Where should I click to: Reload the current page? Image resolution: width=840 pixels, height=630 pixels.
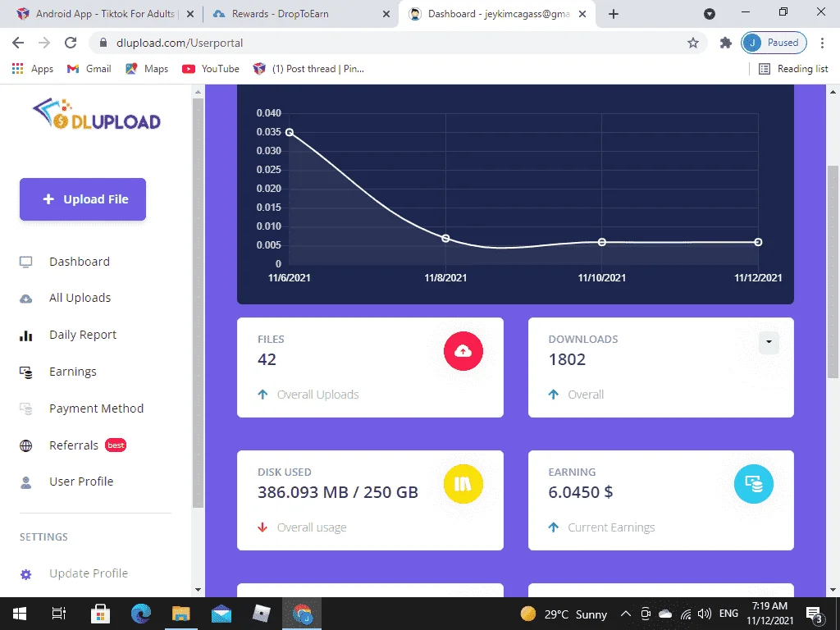point(71,43)
